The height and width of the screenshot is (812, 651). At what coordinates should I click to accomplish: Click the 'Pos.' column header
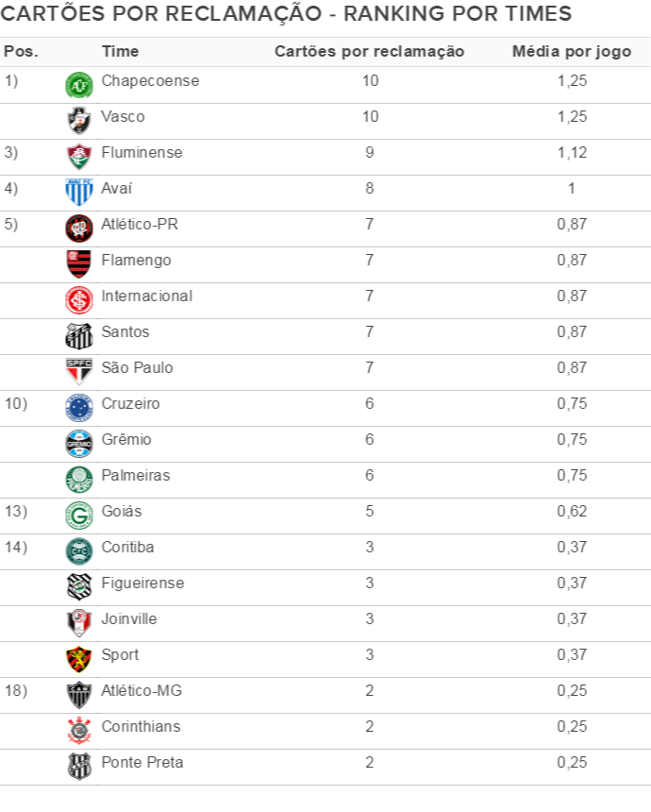coord(21,51)
